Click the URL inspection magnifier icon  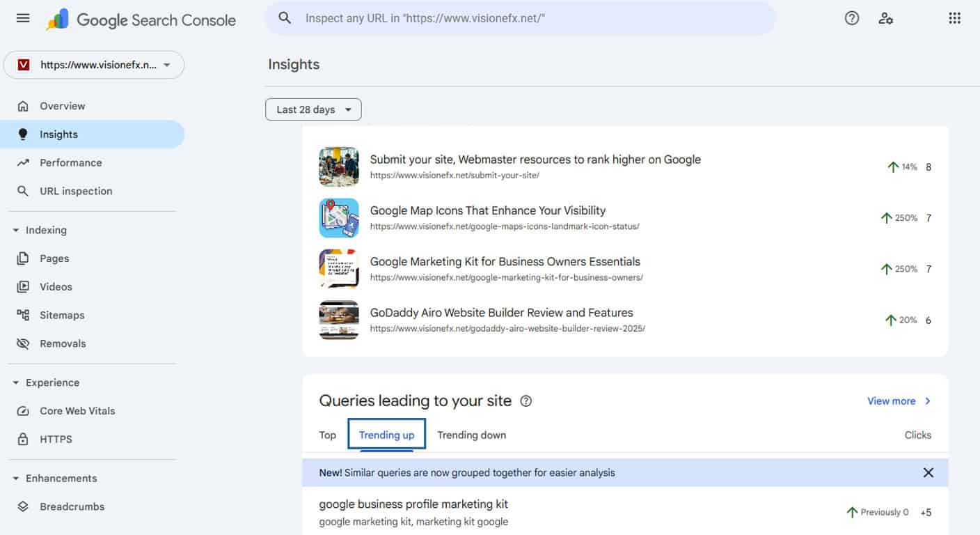[x=23, y=191]
